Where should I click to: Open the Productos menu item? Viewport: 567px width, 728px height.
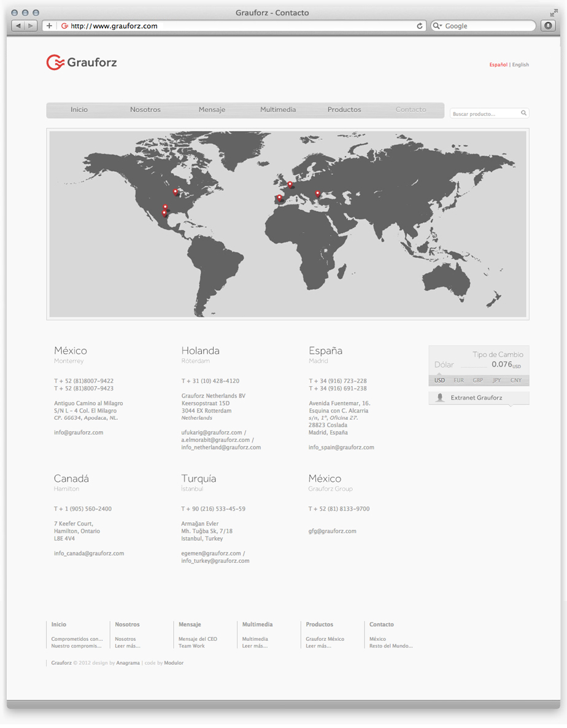click(344, 110)
